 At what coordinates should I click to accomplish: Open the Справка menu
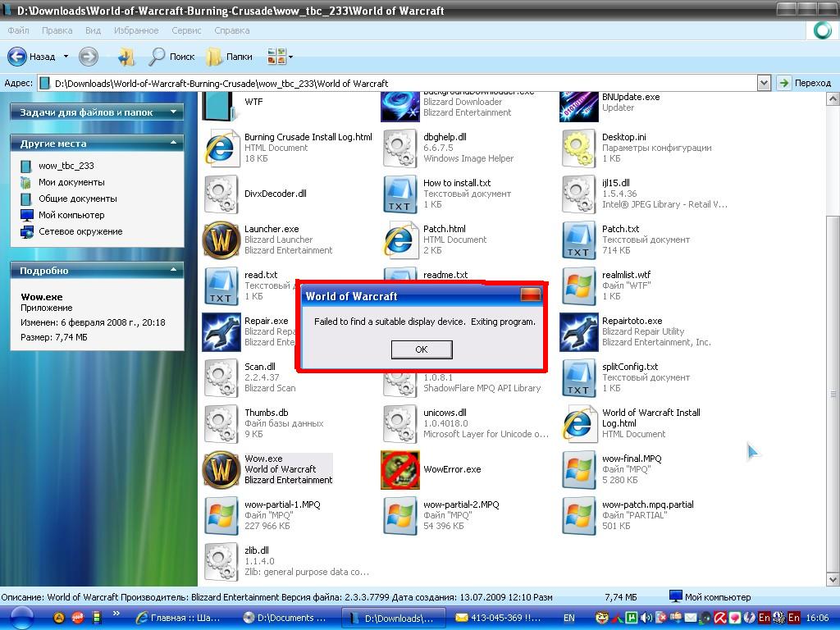click(x=232, y=30)
